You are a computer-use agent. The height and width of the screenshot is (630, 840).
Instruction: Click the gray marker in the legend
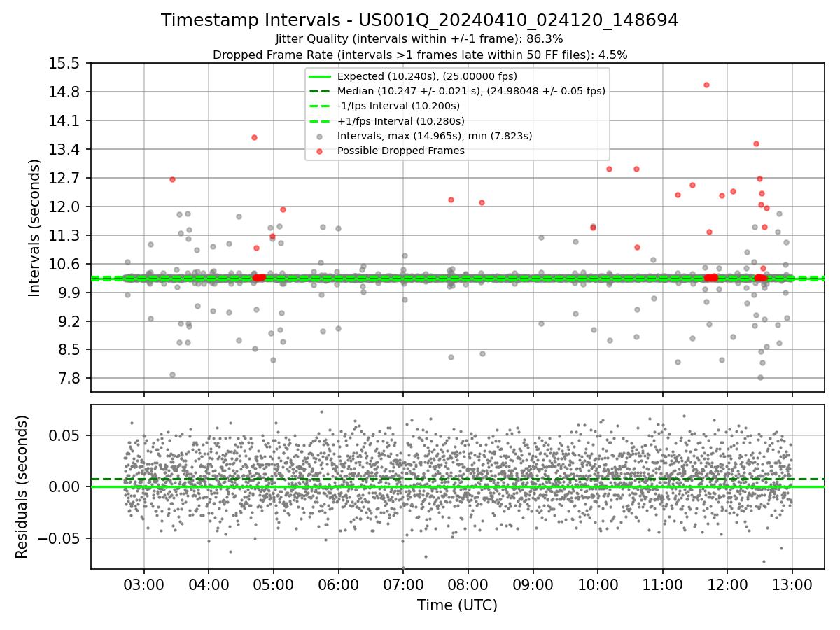(x=320, y=136)
